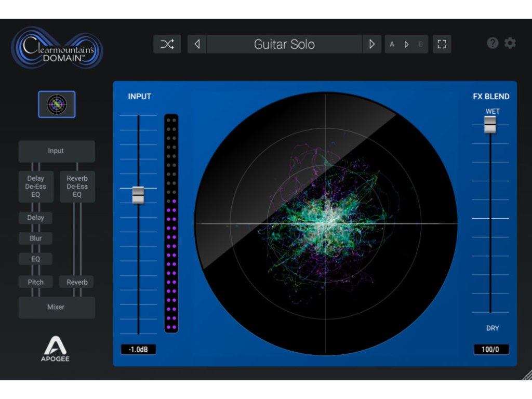Open settings gear icon
The height and width of the screenshot is (399, 532).
[510, 43]
